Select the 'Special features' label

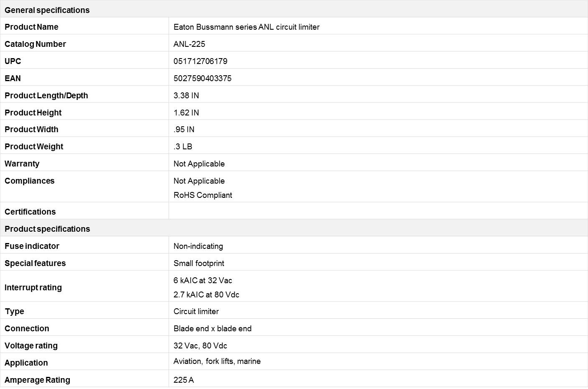point(35,263)
